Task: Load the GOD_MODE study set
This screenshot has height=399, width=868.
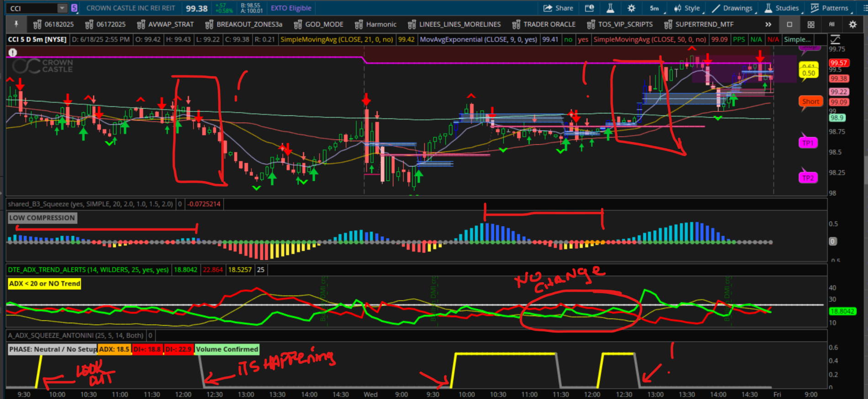Action: [318, 24]
